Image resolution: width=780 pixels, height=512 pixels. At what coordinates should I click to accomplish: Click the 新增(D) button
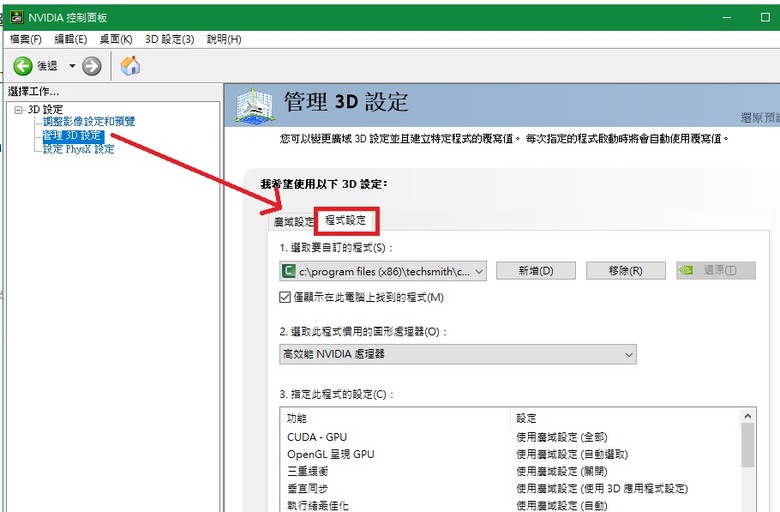(536, 271)
